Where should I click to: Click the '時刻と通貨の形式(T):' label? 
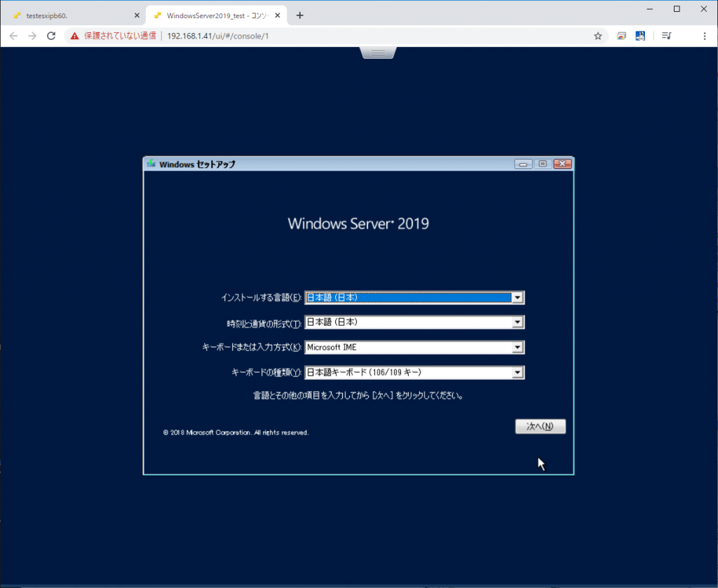click(x=264, y=324)
